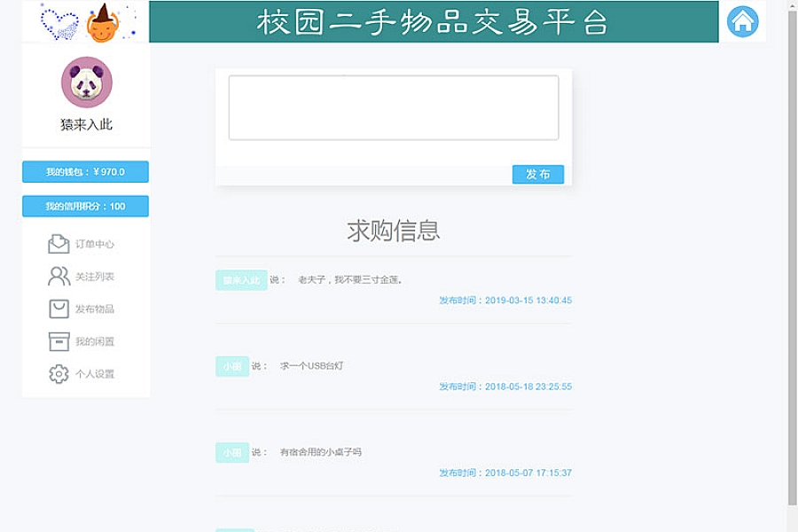
Task: Click post text 老夫子，我不要三寸金莲
Action: [350, 280]
